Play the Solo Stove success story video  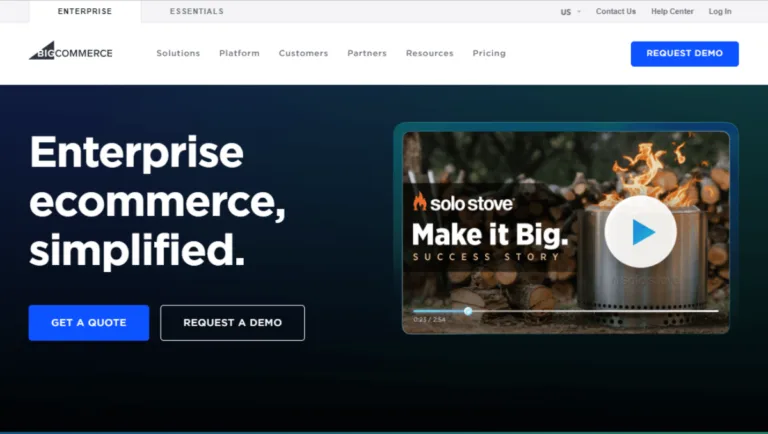(641, 232)
